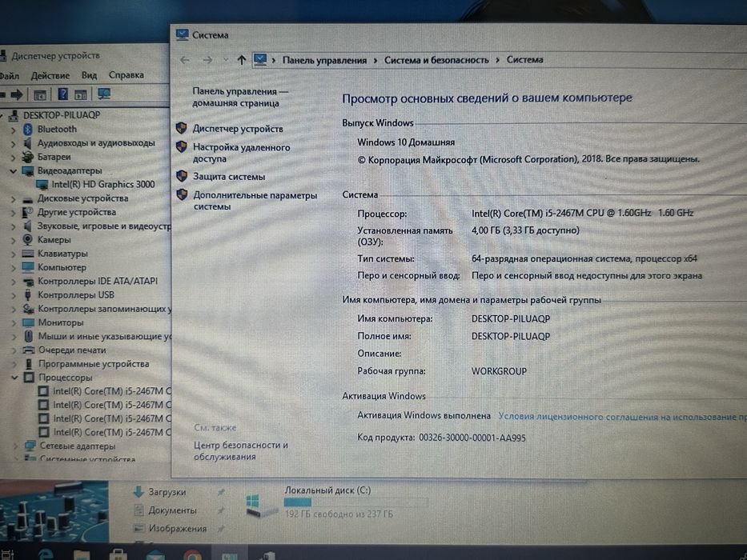Screen dimensions: 747x560
Task: Click the Mail taskbar icon
Action: (x=155, y=556)
